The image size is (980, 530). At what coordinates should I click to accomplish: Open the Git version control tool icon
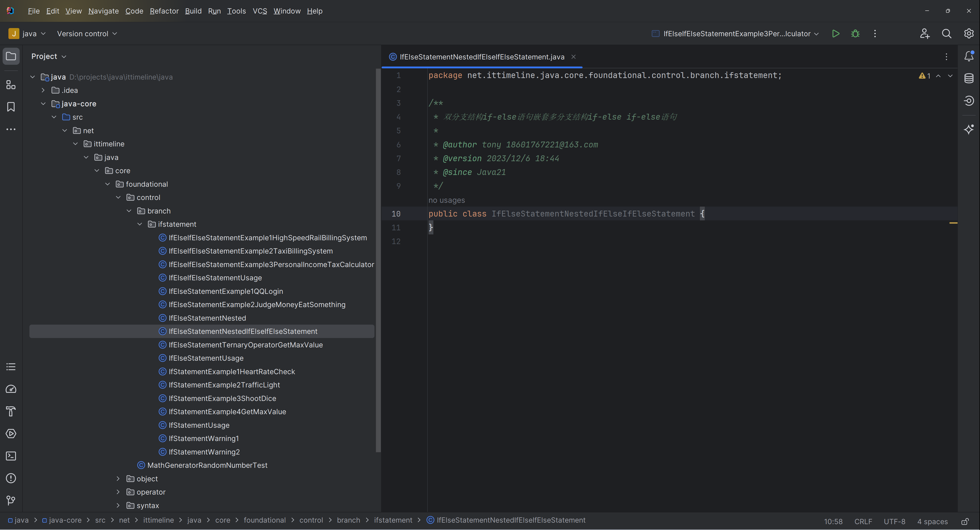[x=11, y=500]
